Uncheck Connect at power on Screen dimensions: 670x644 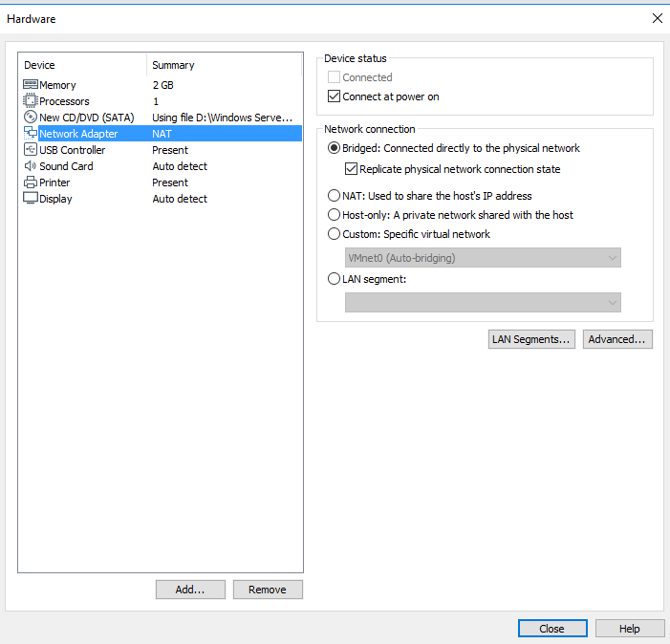(x=334, y=97)
